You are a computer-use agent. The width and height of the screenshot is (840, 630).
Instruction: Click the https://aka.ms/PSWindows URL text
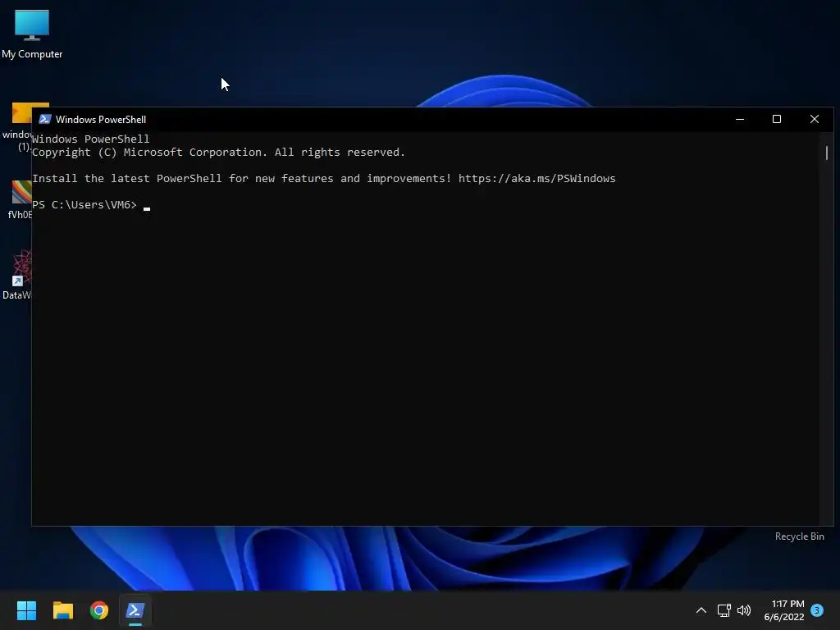point(536,178)
